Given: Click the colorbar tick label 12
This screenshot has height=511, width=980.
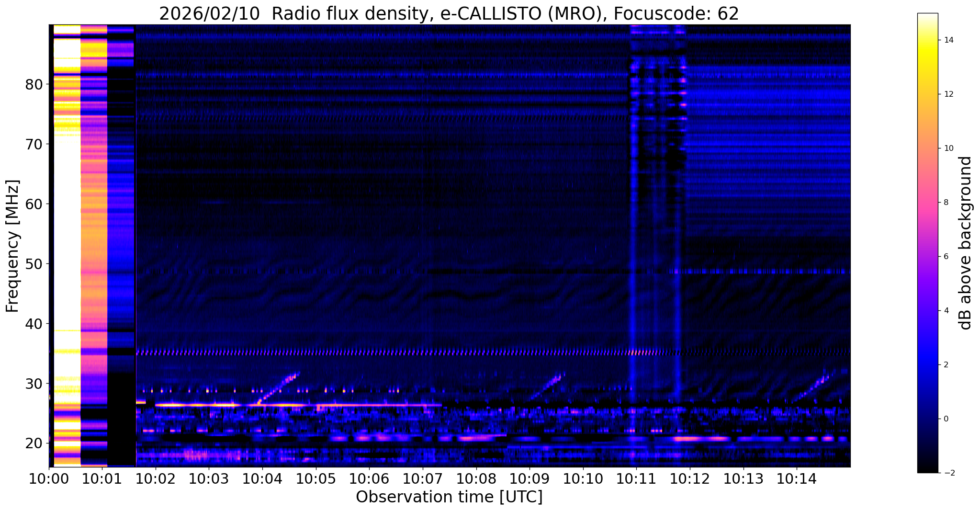Looking at the screenshot, I should click(x=948, y=94).
